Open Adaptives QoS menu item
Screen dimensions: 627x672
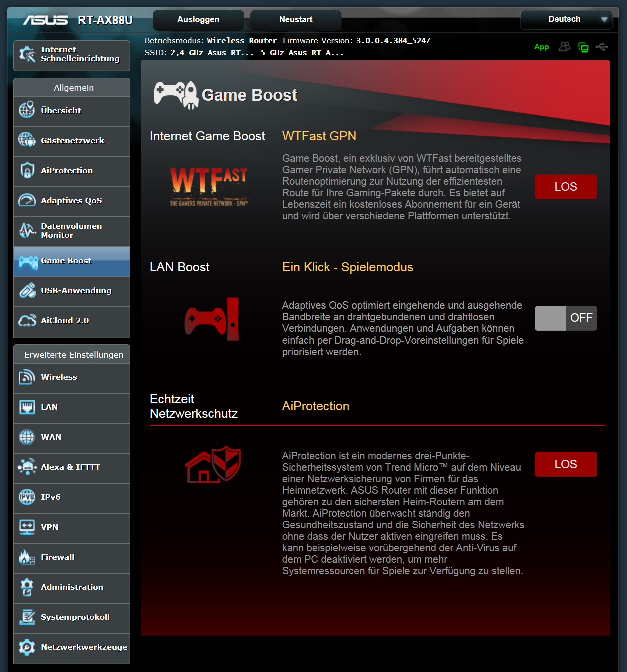[72, 201]
